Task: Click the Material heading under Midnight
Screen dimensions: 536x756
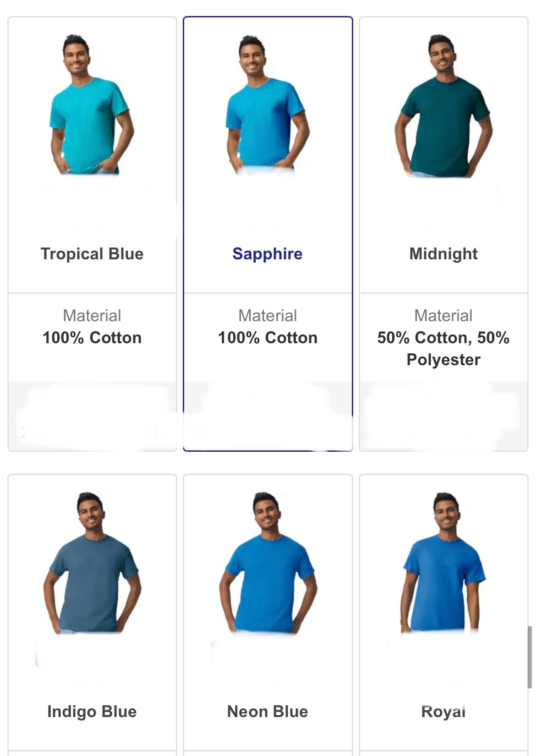Action: click(x=443, y=316)
